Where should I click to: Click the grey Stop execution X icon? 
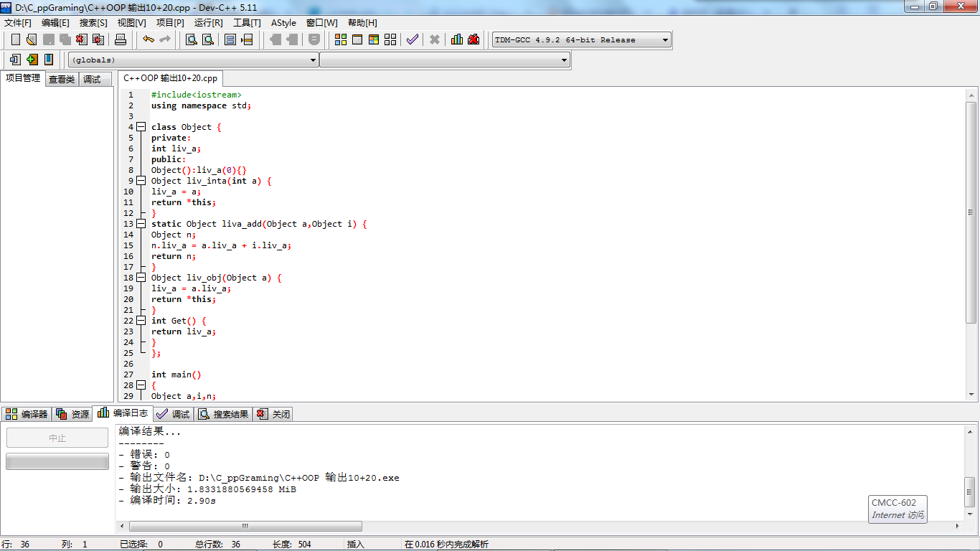[x=434, y=39]
